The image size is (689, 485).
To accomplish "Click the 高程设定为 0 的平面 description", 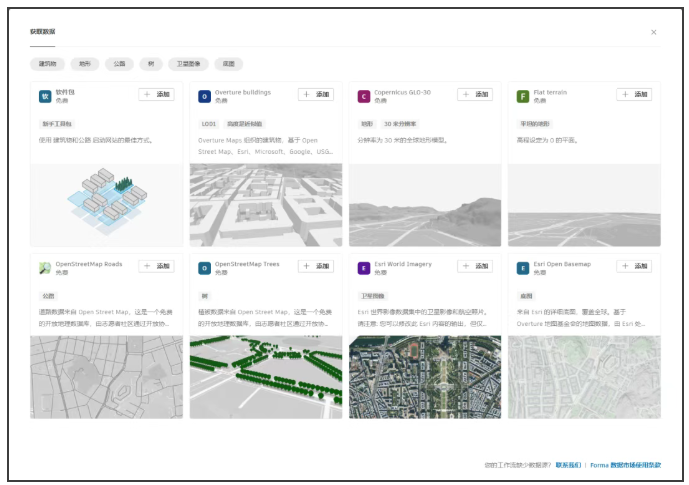I will [547, 141].
